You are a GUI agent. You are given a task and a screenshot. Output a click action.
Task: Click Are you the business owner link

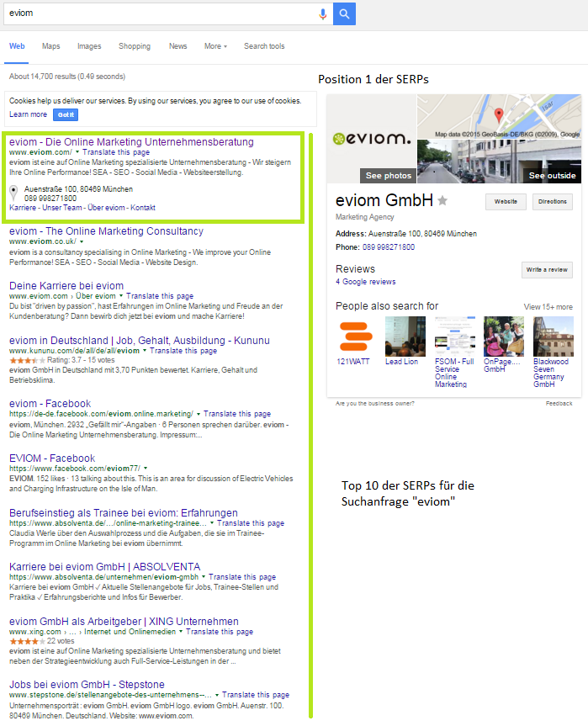point(375,403)
